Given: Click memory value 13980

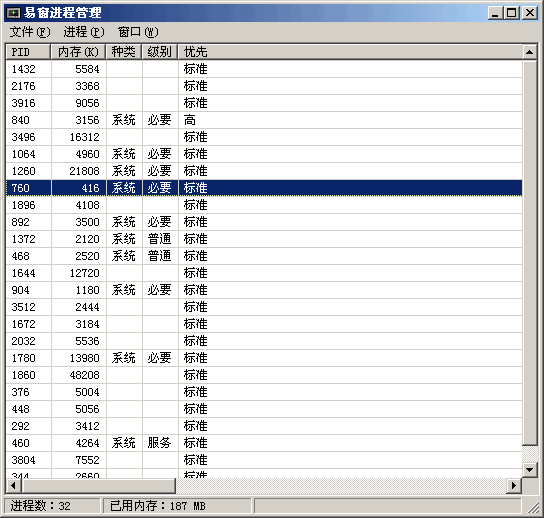Looking at the screenshot, I should click(84, 358).
